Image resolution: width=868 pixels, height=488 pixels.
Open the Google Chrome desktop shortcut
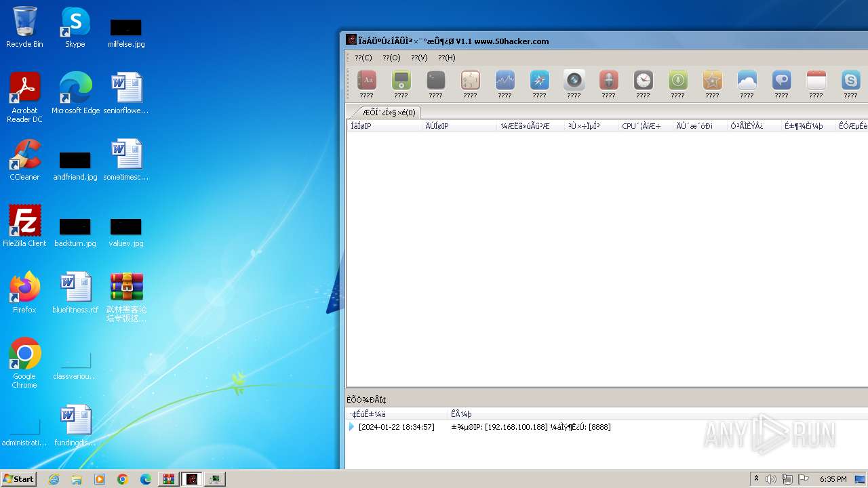click(24, 363)
